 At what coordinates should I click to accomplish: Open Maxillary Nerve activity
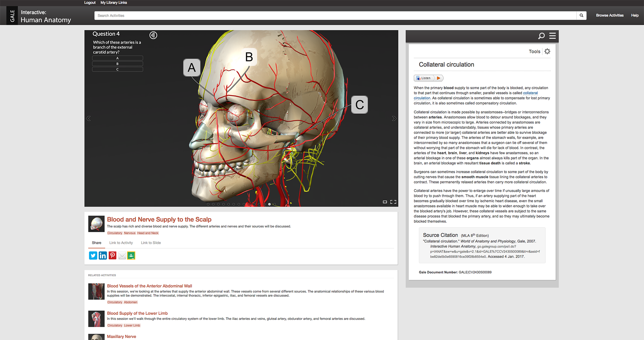[121, 336]
